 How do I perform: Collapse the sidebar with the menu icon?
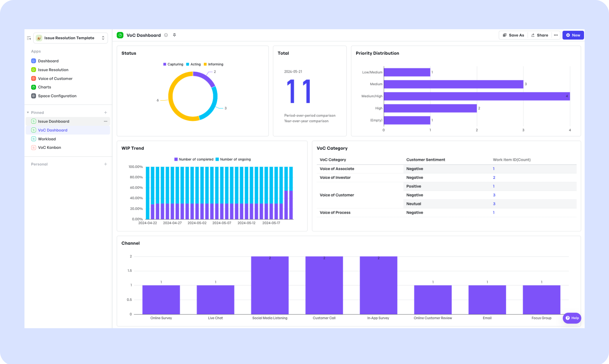coord(29,38)
